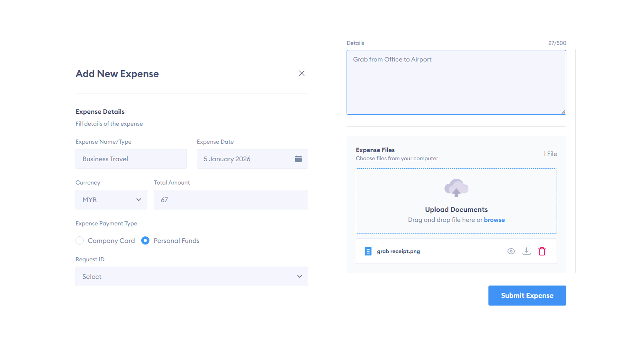Click the chevron arrow in Request ID field
The width and height of the screenshot is (644, 349).
pos(300,277)
